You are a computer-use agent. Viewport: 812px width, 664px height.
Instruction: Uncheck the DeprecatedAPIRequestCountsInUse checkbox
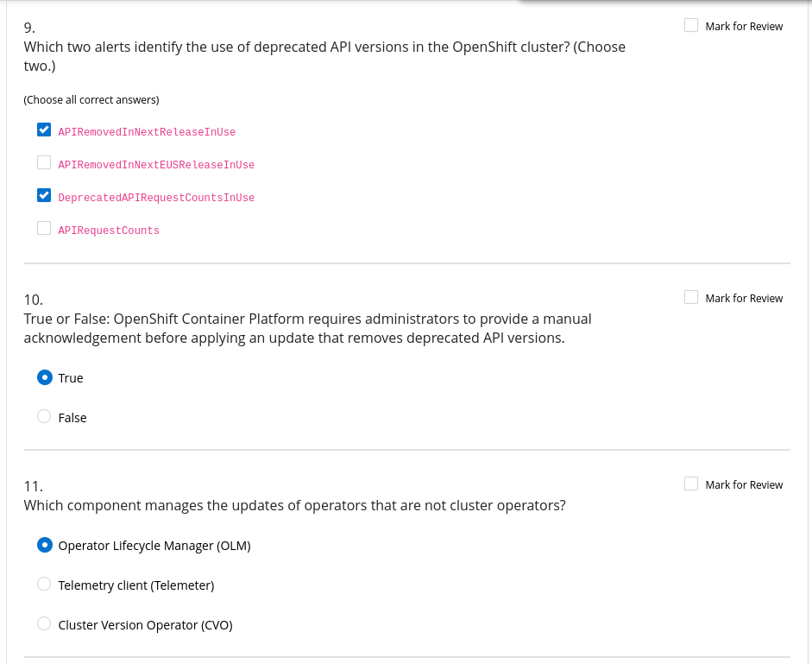(44, 196)
